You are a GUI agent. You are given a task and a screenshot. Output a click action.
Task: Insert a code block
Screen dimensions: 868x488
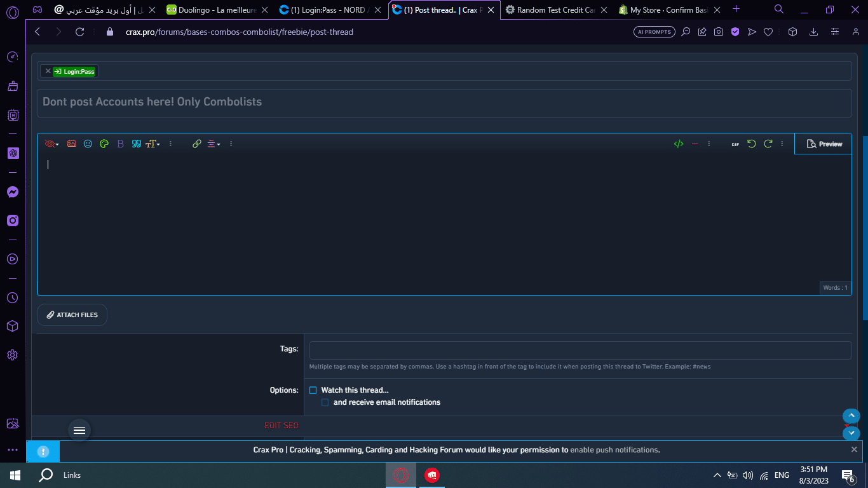tap(679, 144)
